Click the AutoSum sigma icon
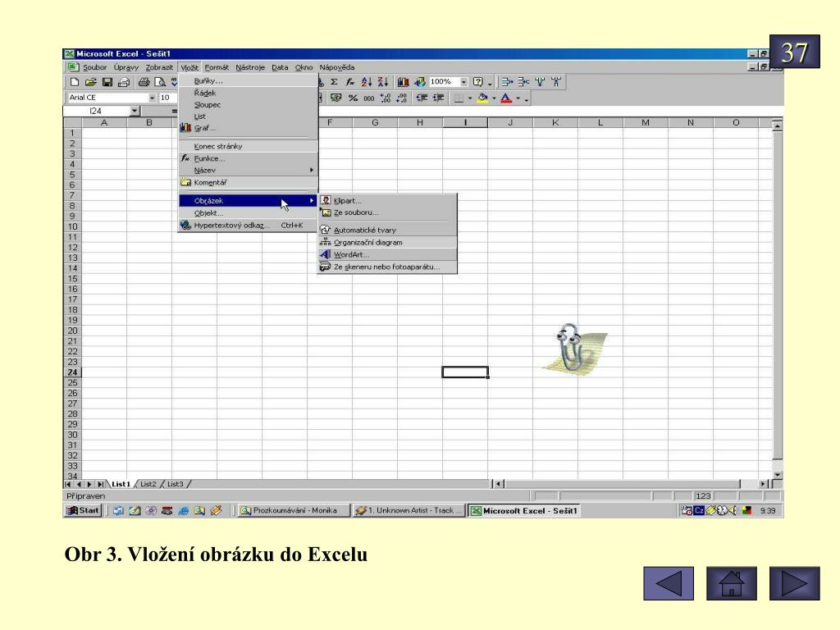 [x=335, y=82]
